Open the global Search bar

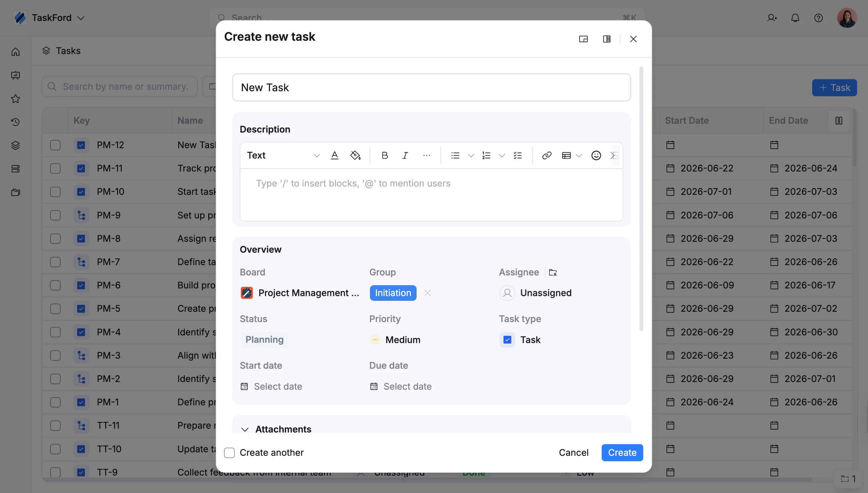tap(427, 18)
